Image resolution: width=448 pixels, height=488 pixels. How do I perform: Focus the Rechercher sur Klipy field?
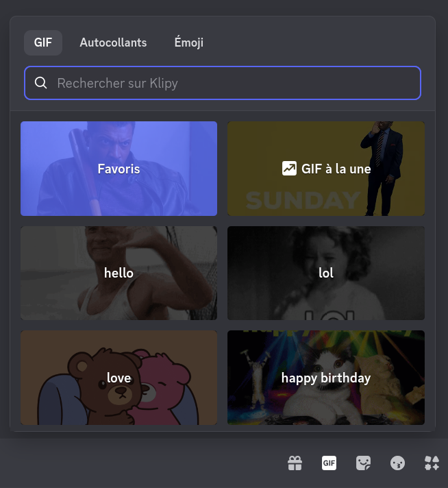point(223,83)
